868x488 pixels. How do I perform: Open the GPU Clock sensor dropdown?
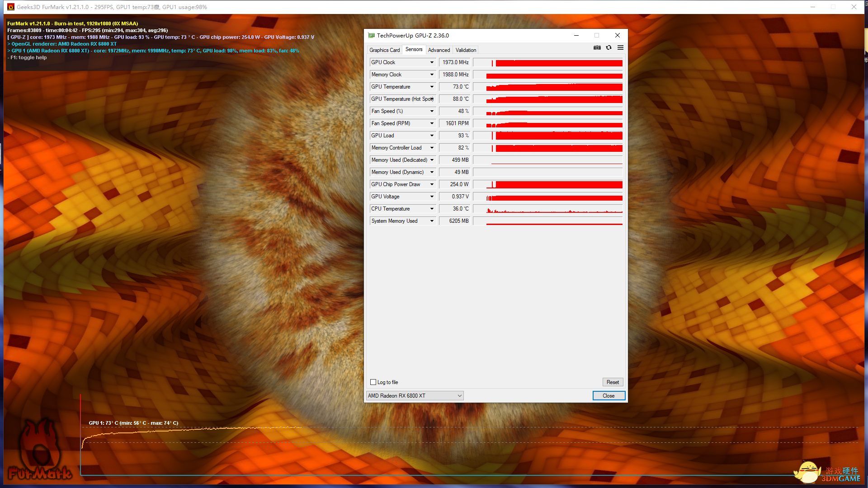pyautogui.click(x=432, y=62)
